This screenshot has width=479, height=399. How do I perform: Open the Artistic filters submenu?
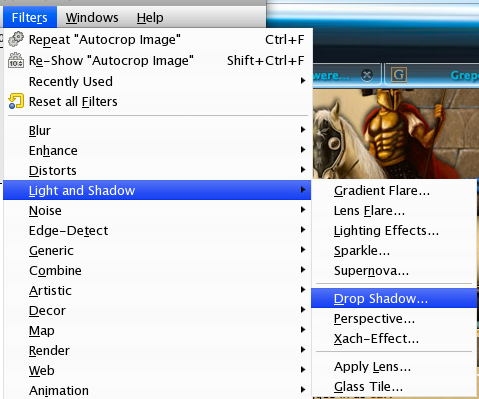click(x=157, y=290)
